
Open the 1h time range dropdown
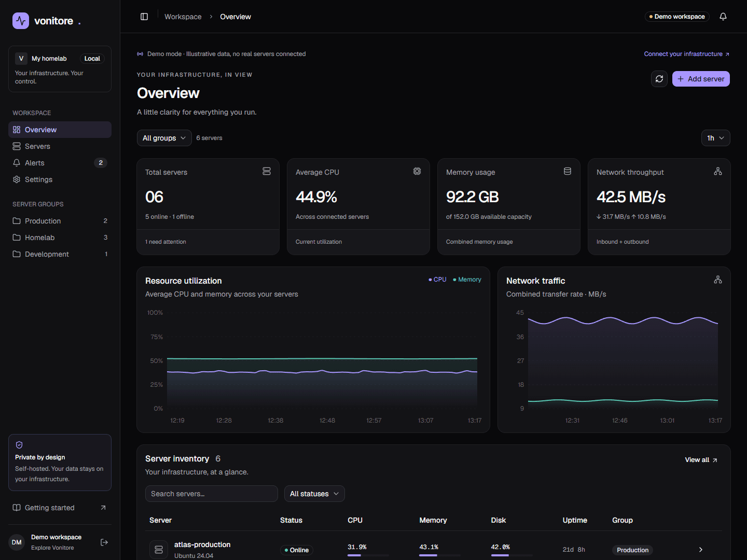[716, 138]
